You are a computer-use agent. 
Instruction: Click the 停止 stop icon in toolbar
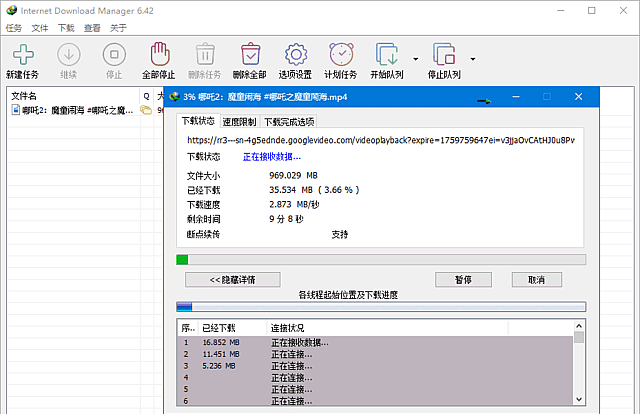coord(114,54)
